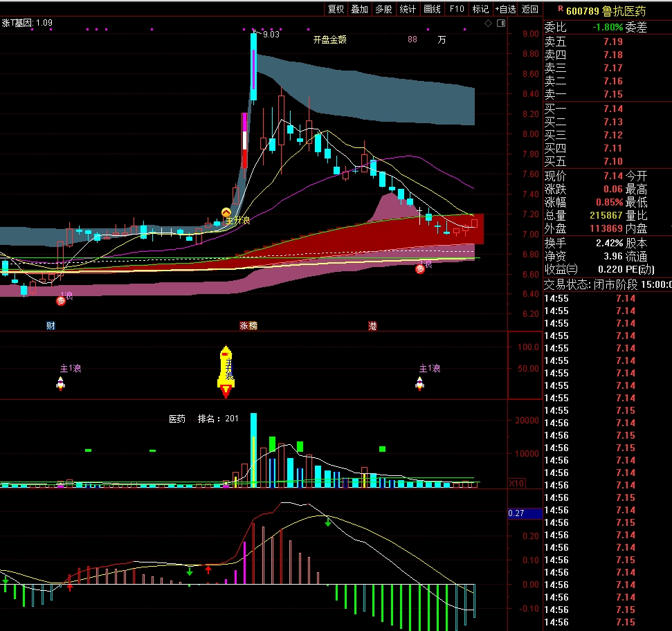The image size is (672, 631).
Task: Click 换手 value 2.42%
Action: pyautogui.click(x=610, y=244)
